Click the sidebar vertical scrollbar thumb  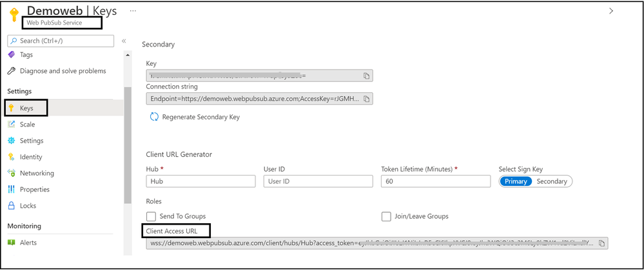(x=127, y=144)
